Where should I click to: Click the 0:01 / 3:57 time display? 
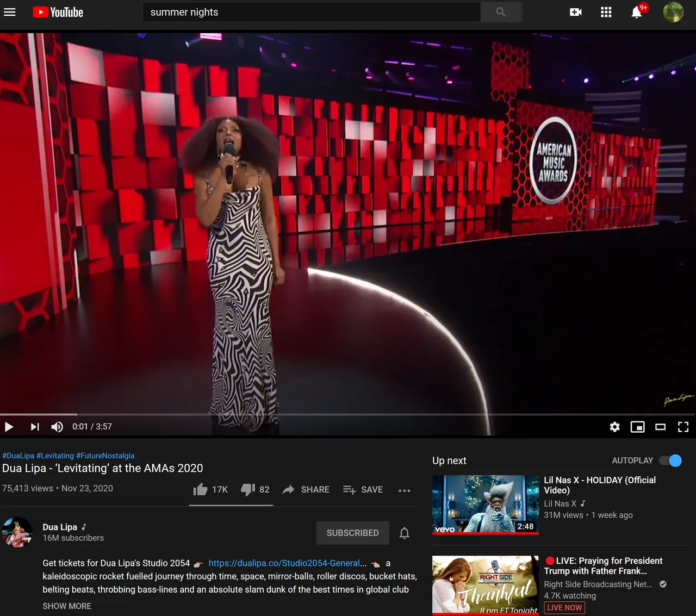pyautogui.click(x=92, y=427)
